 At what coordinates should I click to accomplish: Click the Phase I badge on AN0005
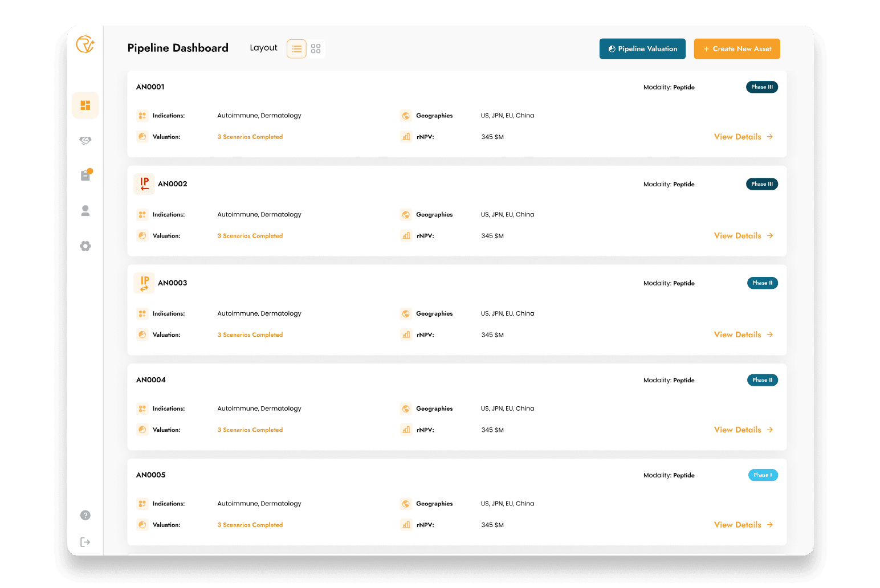pos(763,475)
